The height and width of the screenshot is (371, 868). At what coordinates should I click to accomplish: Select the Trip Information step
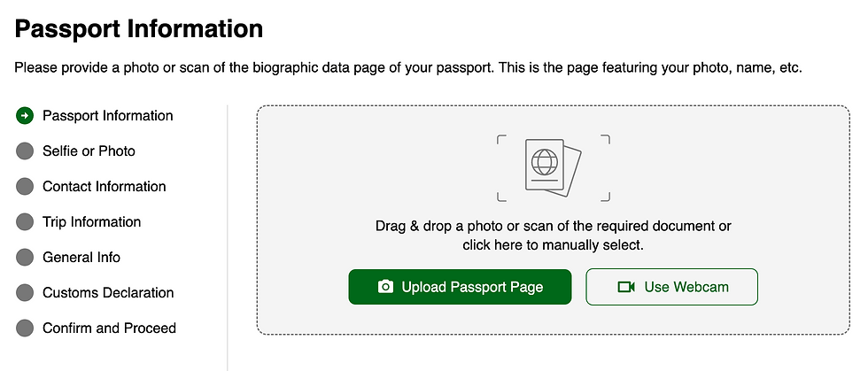coord(92,222)
